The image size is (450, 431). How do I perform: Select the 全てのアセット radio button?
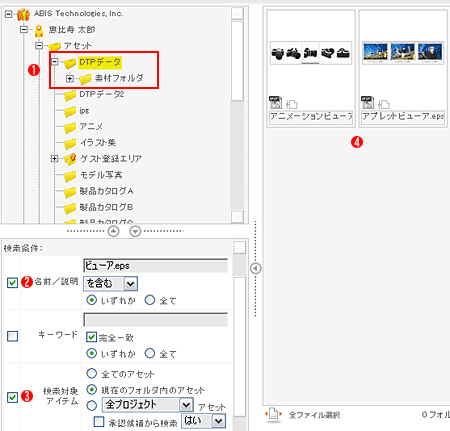tap(91, 373)
